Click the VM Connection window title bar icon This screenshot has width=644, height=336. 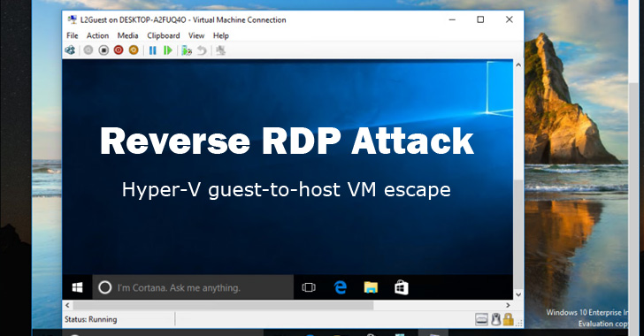(73, 19)
